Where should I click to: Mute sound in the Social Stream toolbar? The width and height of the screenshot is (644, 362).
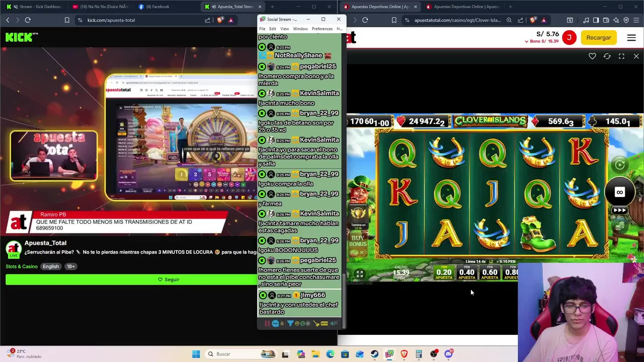coord(334,323)
